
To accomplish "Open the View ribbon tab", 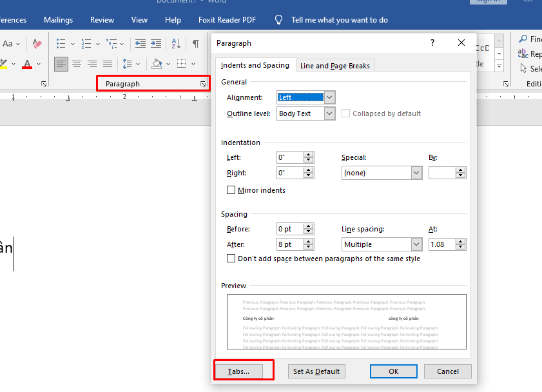I will (x=139, y=20).
